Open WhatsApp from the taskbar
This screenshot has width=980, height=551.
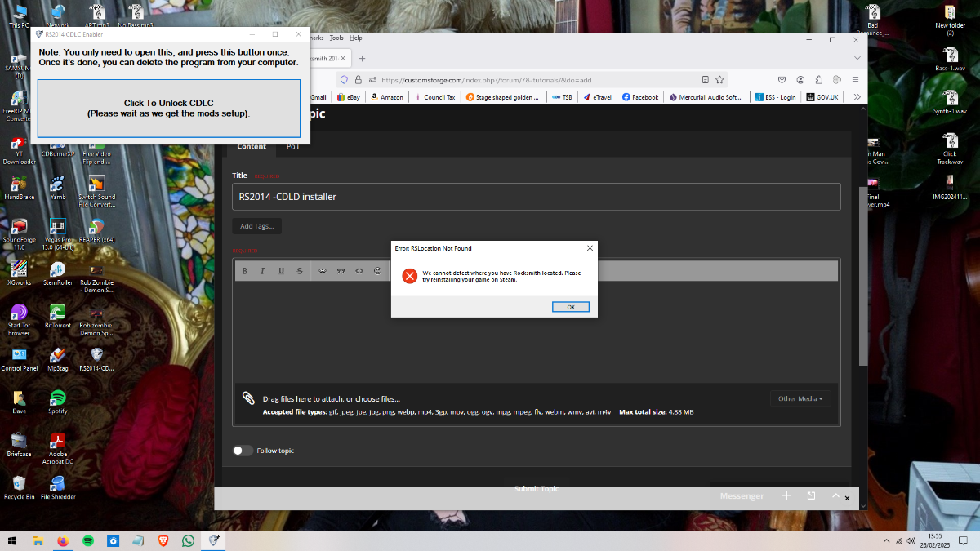click(x=189, y=540)
